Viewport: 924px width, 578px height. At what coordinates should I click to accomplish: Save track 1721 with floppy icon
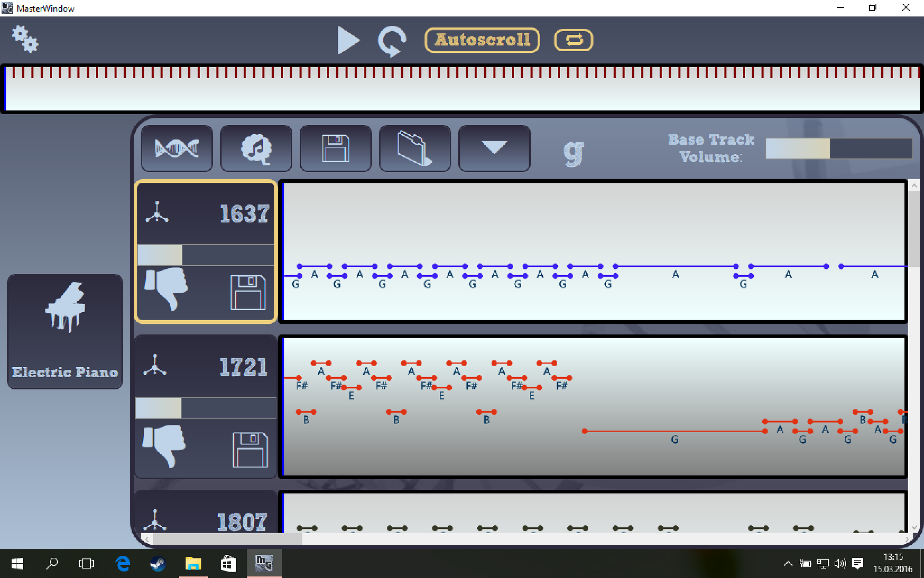250,450
